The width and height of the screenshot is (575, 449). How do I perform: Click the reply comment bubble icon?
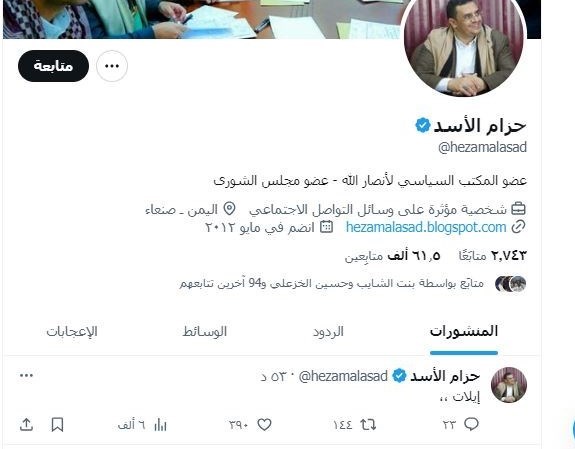tap(471, 424)
